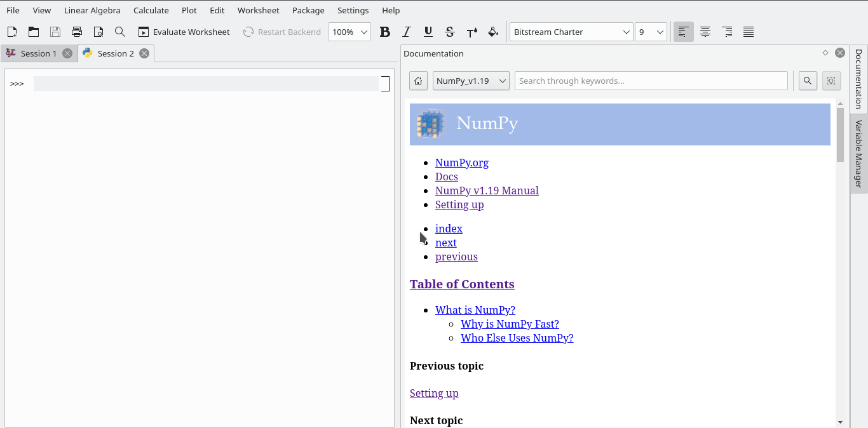Open Print Preview icon
Image resolution: width=868 pixels, height=428 pixels.
(98, 32)
